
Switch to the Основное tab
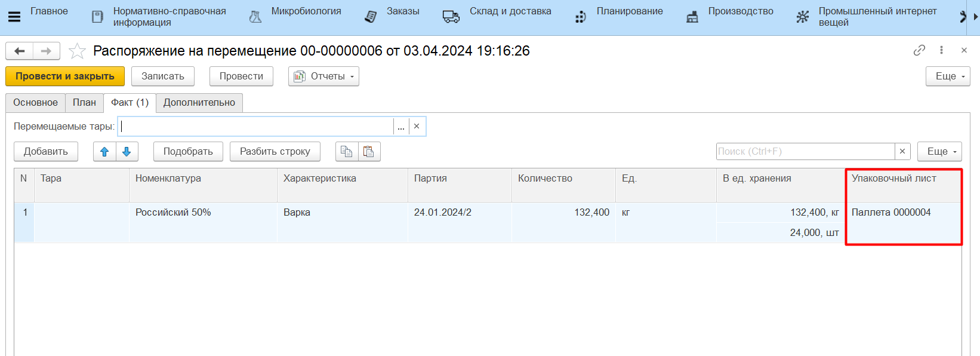pyautogui.click(x=35, y=103)
